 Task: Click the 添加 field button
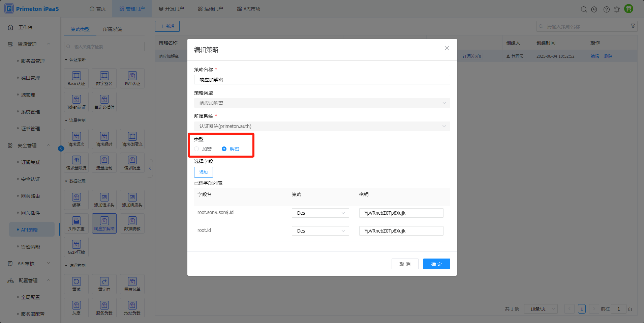[204, 172]
